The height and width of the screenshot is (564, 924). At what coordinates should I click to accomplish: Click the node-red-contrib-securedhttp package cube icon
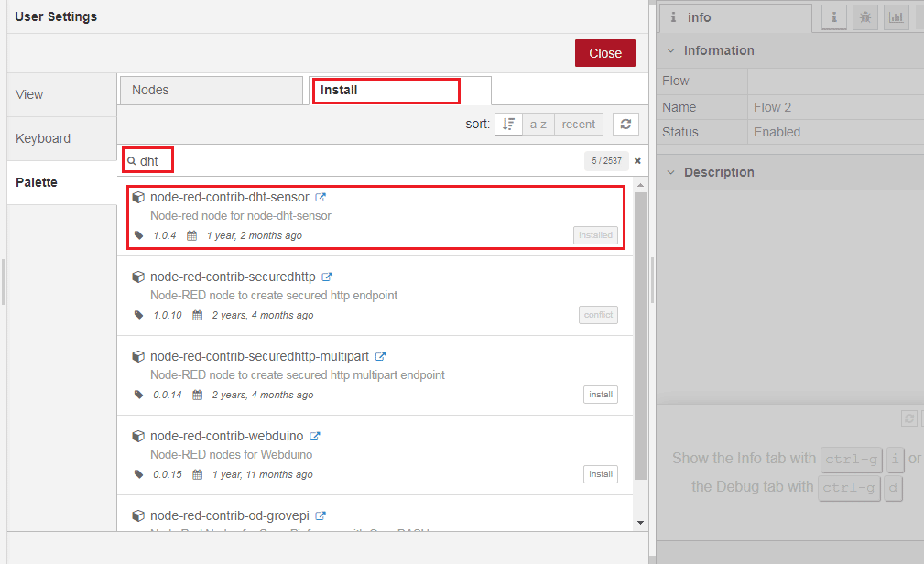point(138,277)
